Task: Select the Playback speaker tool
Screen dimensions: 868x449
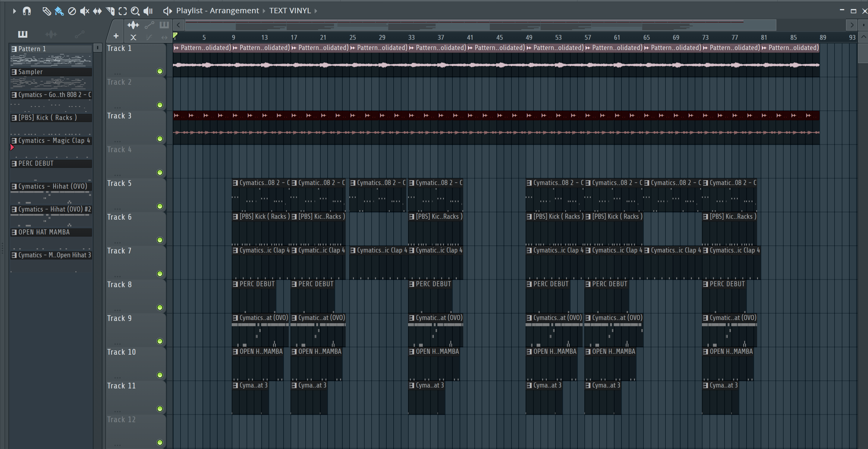Action: coord(148,11)
